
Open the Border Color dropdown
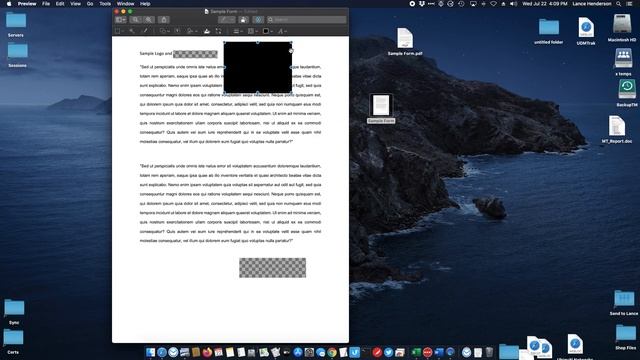[252, 31]
